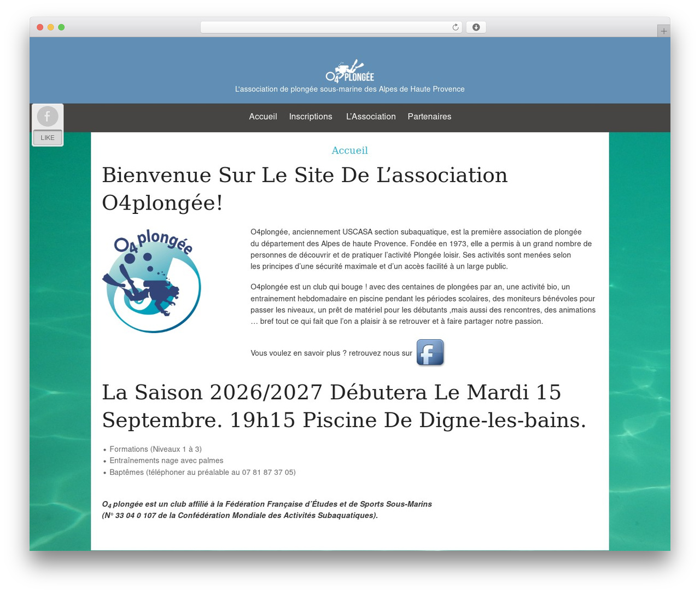Open a new browser tab with plus icon
Screen dimensions: 700x593
click(x=663, y=31)
